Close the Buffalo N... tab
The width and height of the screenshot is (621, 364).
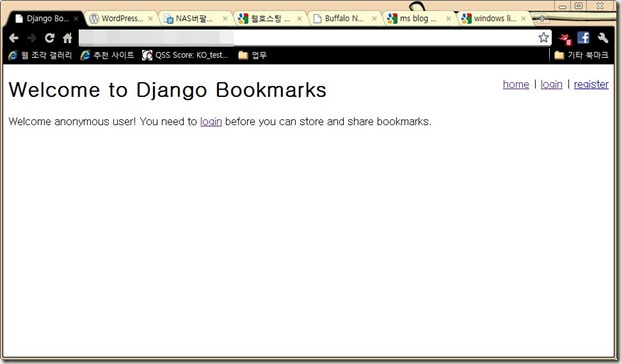pyautogui.click(x=374, y=19)
